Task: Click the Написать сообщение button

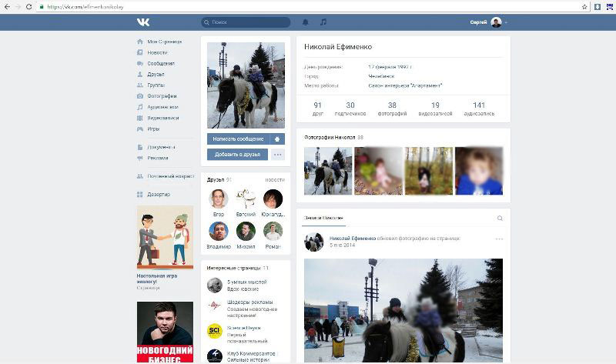Action: [x=239, y=139]
